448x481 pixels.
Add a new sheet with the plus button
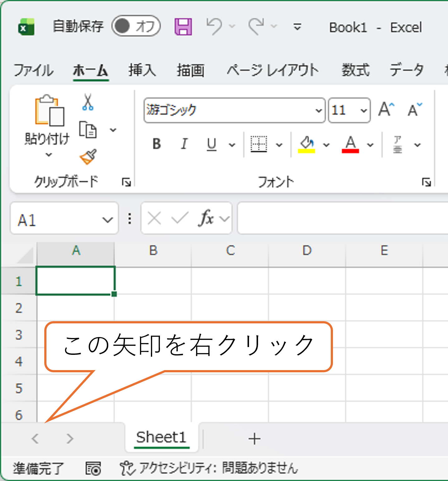254,438
